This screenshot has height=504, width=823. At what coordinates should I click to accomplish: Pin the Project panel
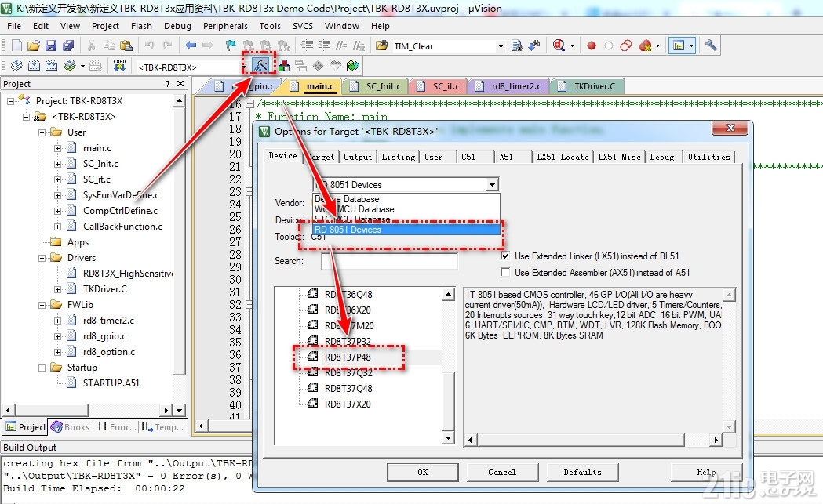[x=167, y=84]
